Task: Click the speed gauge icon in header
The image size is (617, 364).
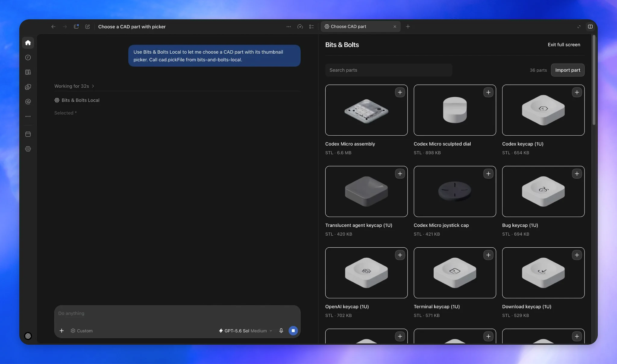Action: [300, 27]
